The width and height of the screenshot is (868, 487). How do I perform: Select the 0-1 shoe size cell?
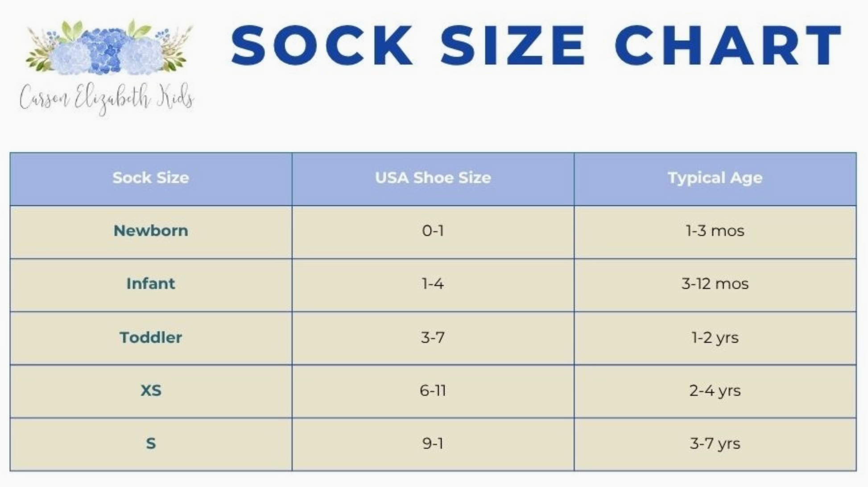[x=433, y=231]
